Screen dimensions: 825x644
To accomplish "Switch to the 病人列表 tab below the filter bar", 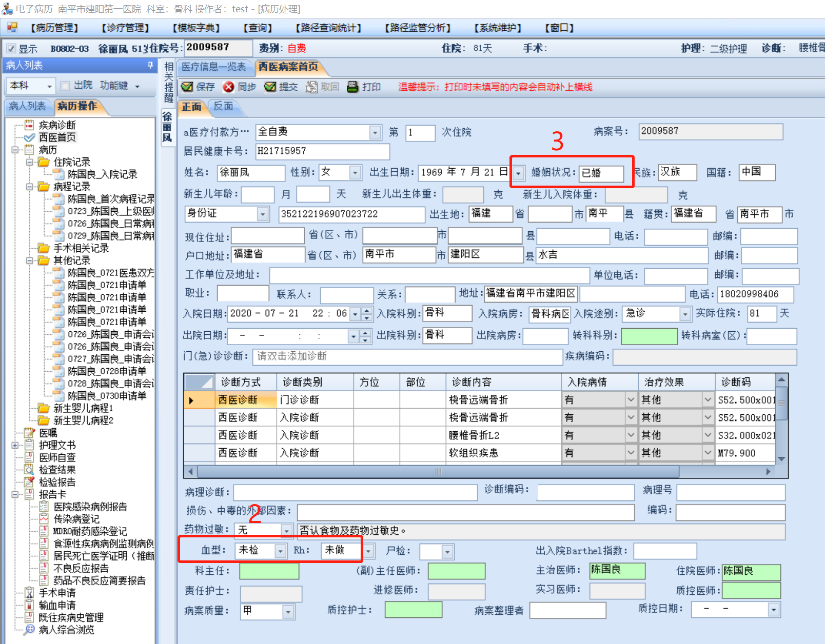I will click(x=27, y=106).
